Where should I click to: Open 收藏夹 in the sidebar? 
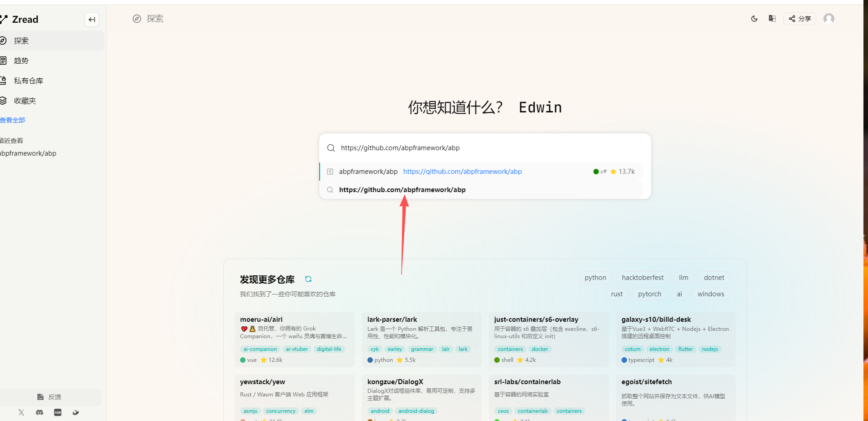[51, 101]
